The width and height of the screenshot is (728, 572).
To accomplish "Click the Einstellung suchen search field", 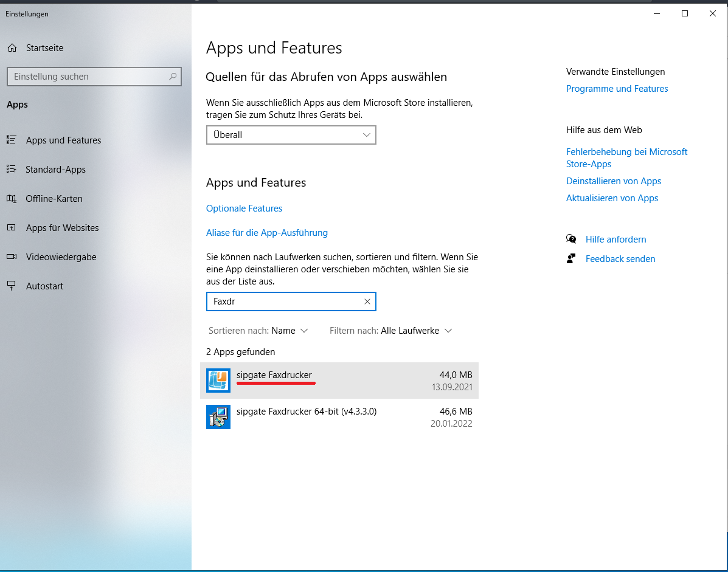I will pyautogui.click(x=88, y=77).
